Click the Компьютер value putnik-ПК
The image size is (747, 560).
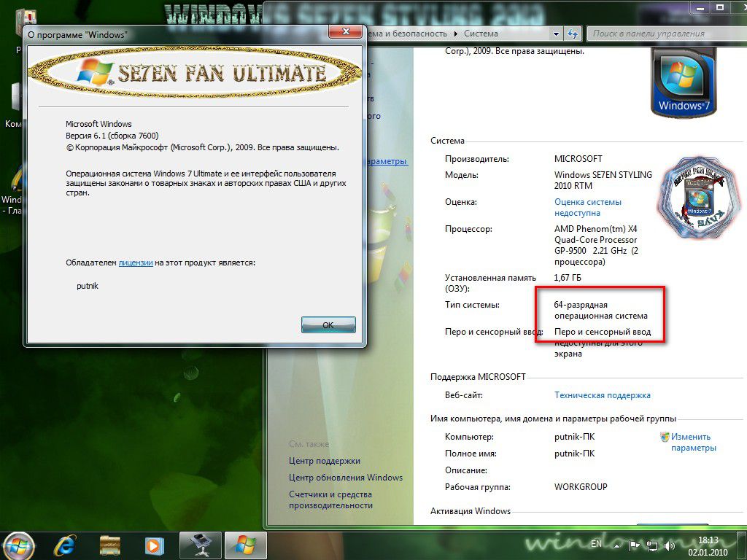pyautogui.click(x=575, y=437)
